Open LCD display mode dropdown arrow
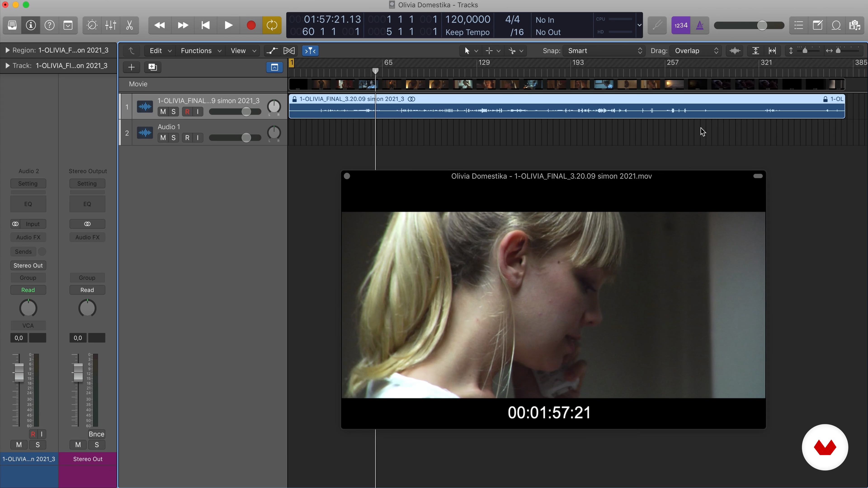 [639, 25]
